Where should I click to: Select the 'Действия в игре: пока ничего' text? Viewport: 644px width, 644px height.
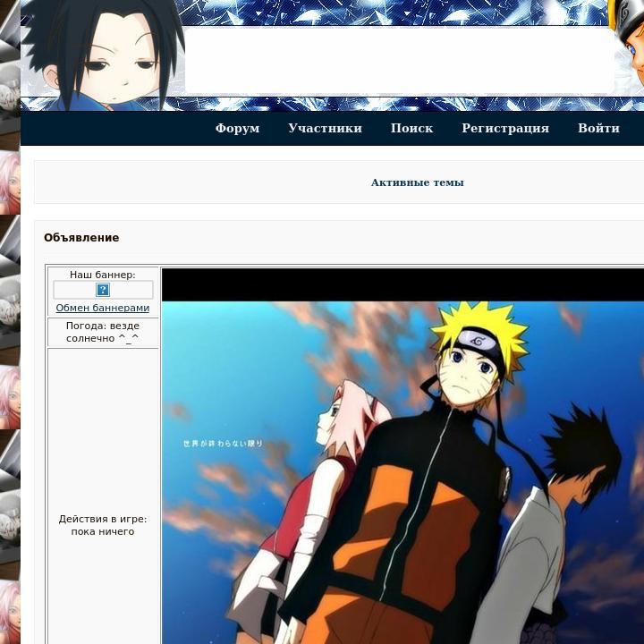(x=103, y=525)
